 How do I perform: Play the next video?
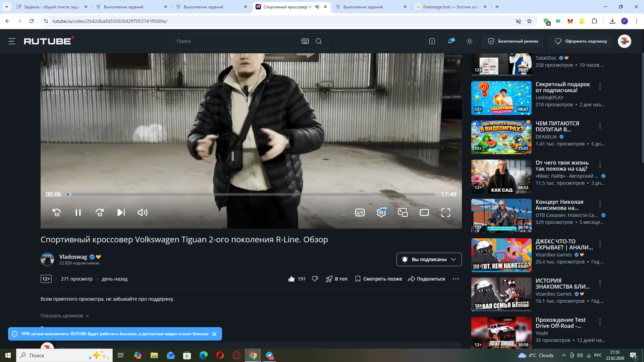point(121,213)
